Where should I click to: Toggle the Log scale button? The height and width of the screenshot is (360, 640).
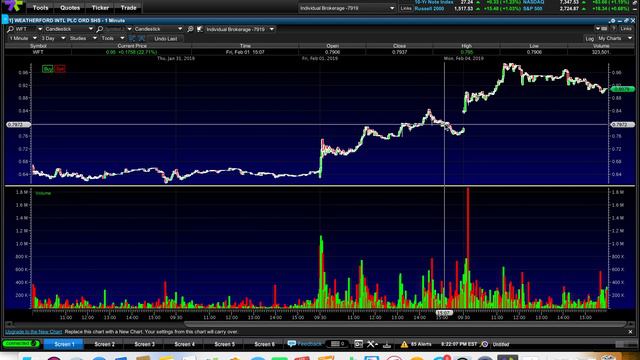(589, 39)
